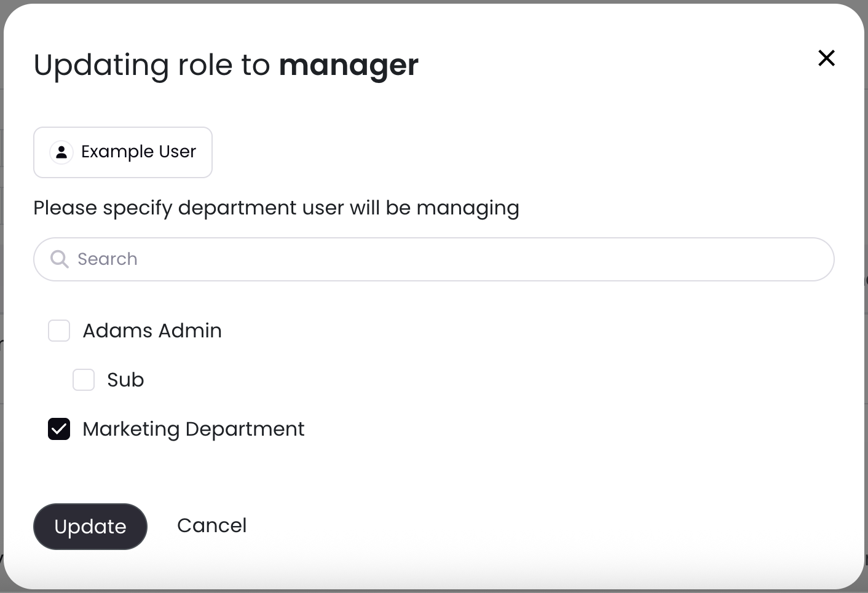The height and width of the screenshot is (593, 868).
Task: Cancel the role update
Action: (212, 525)
